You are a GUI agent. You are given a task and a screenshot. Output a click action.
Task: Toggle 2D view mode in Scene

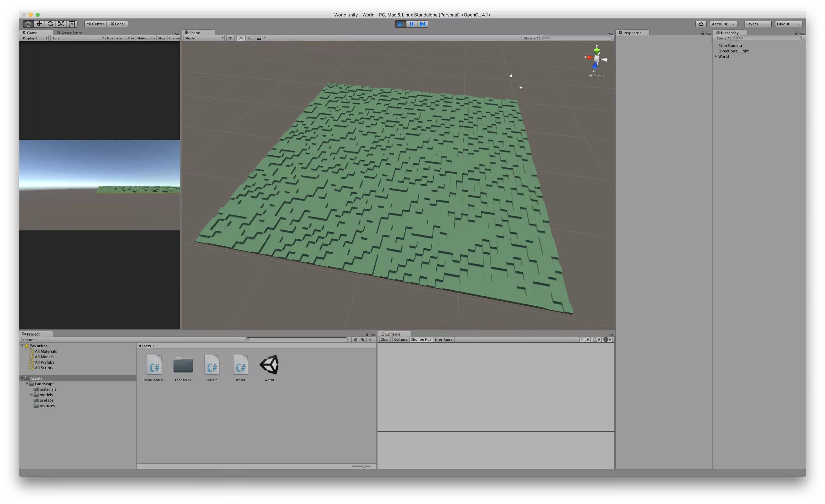[x=230, y=38]
